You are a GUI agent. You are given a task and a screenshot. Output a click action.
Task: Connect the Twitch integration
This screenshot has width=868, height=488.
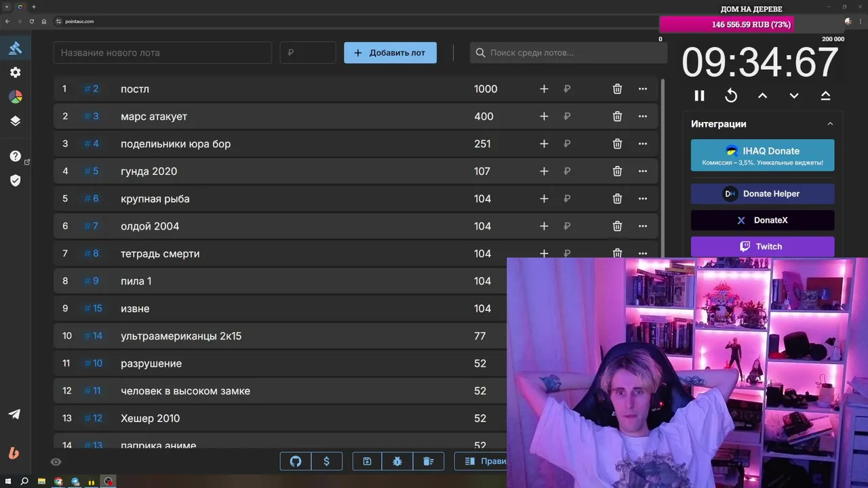pos(763,247)
